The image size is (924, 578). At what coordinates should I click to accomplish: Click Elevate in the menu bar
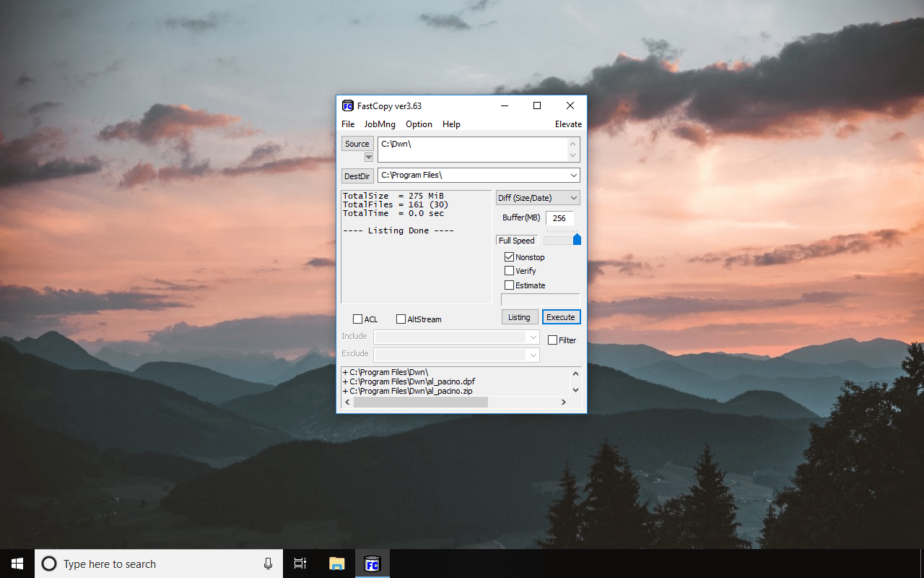(568, 124)
